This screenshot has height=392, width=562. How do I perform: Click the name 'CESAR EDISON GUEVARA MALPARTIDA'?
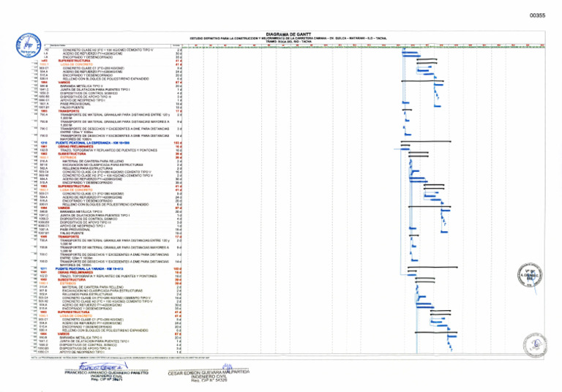[209, 373]
